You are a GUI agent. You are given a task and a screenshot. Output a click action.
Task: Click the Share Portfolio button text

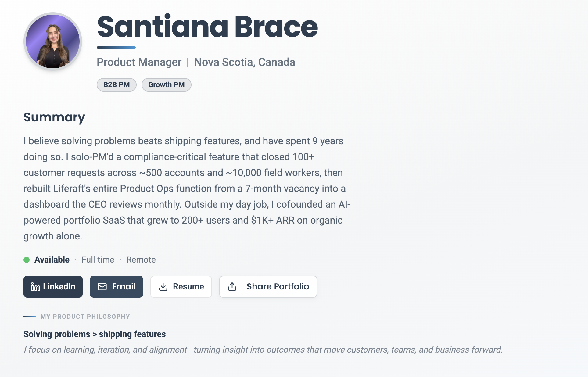[278, 286]
